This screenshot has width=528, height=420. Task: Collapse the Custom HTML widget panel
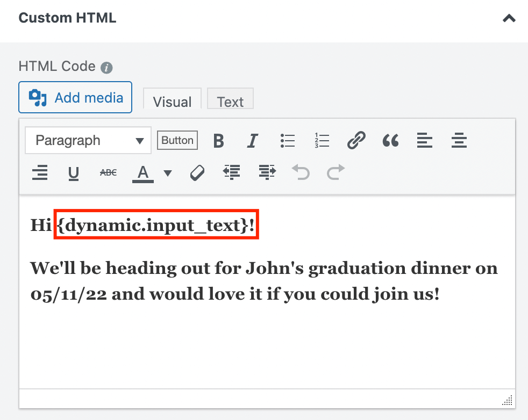[509, 18]
